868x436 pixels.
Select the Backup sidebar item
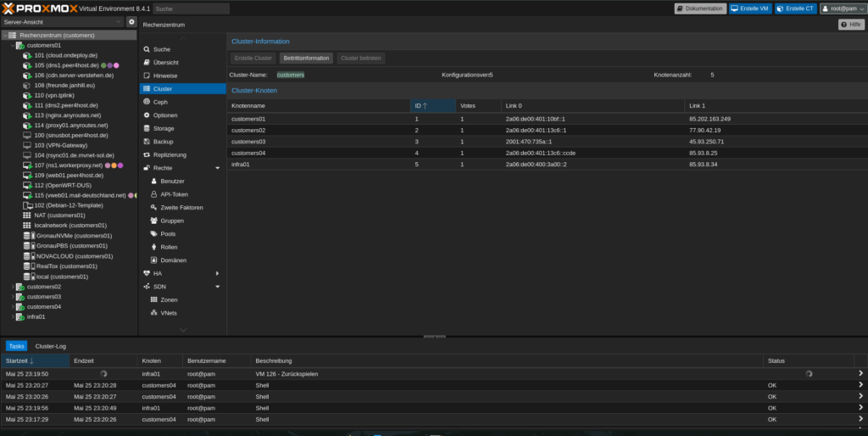tap(163, 141)
